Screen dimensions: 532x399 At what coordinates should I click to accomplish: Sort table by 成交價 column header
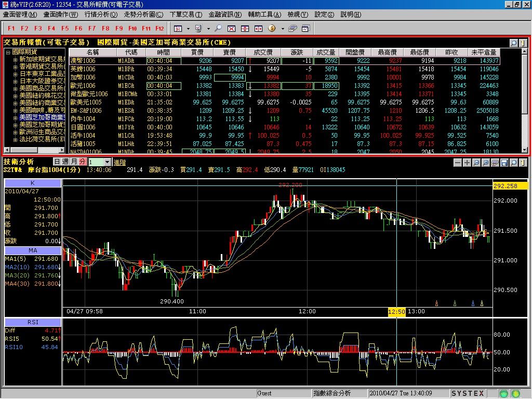point(263,52)
